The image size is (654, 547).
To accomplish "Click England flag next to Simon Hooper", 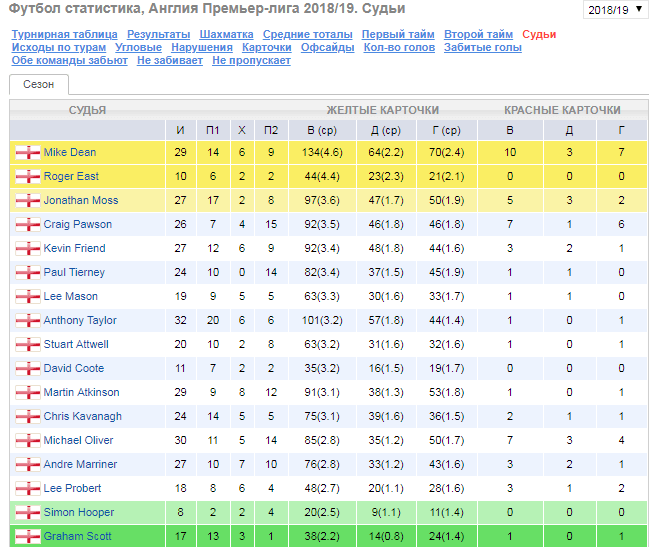I will click(28, 513).
